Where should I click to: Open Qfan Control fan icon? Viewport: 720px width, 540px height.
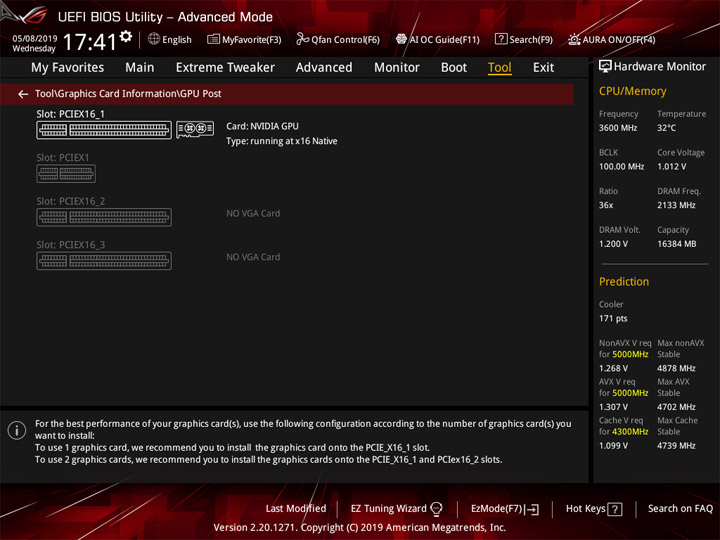[x=302, y=39]
